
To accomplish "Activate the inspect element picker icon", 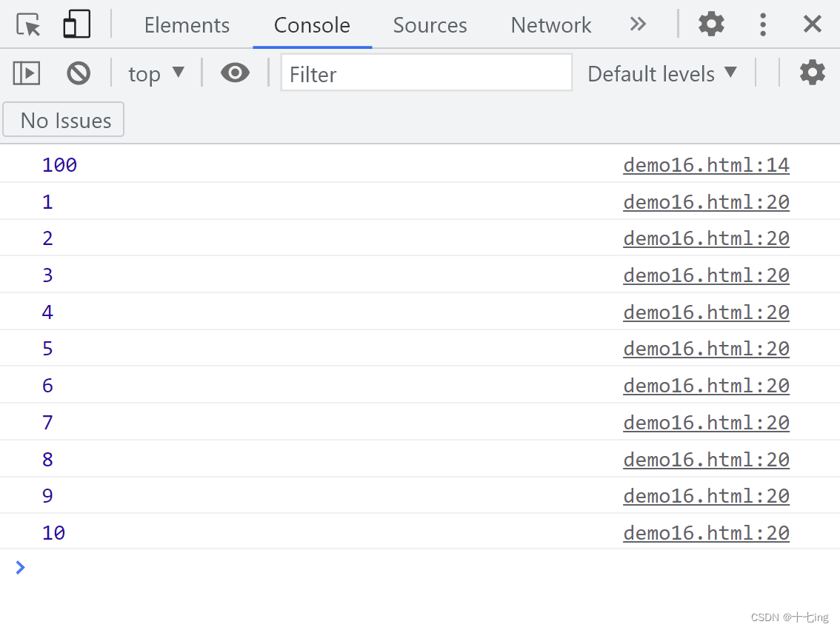I will [x=28, y=24].
